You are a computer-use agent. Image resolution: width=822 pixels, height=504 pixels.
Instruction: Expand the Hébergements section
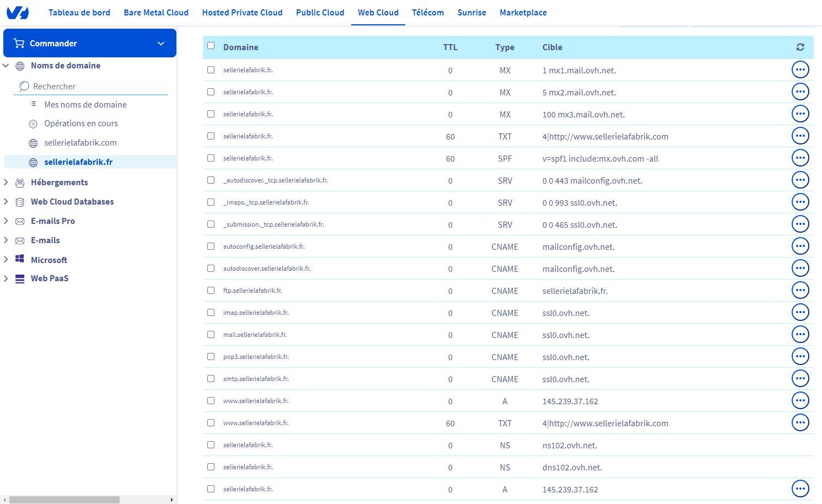pyautogui.click(x=6, y=183)
